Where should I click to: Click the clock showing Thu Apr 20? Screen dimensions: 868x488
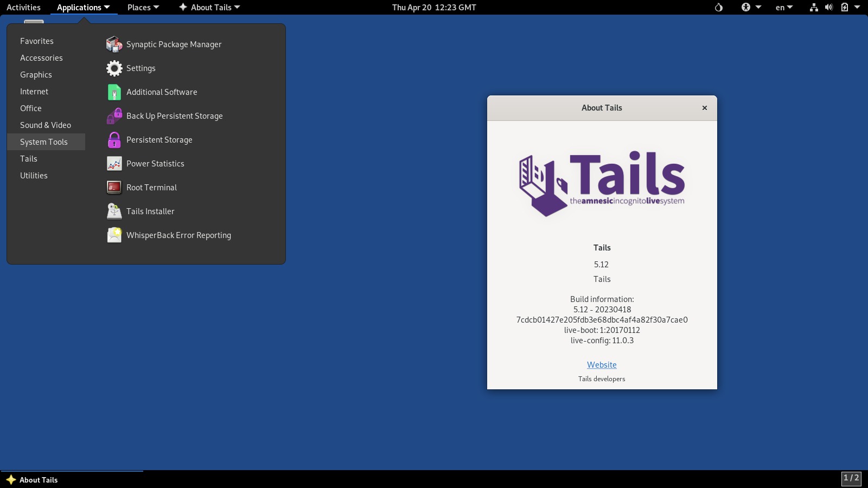434,8
